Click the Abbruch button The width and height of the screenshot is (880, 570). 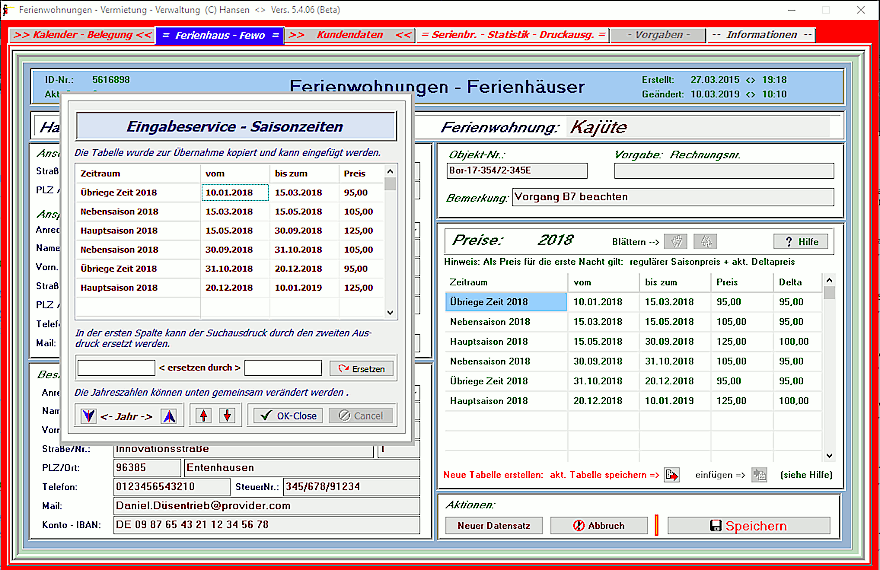tap(599, 525)
